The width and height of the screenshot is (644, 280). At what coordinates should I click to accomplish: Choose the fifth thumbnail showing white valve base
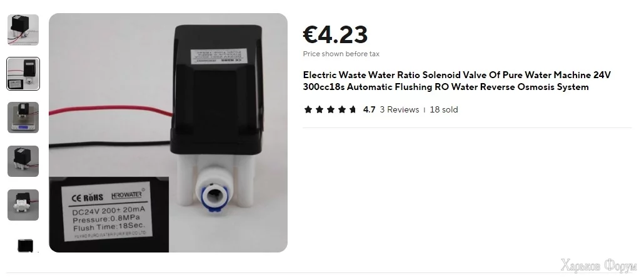[x=23, y=205]
